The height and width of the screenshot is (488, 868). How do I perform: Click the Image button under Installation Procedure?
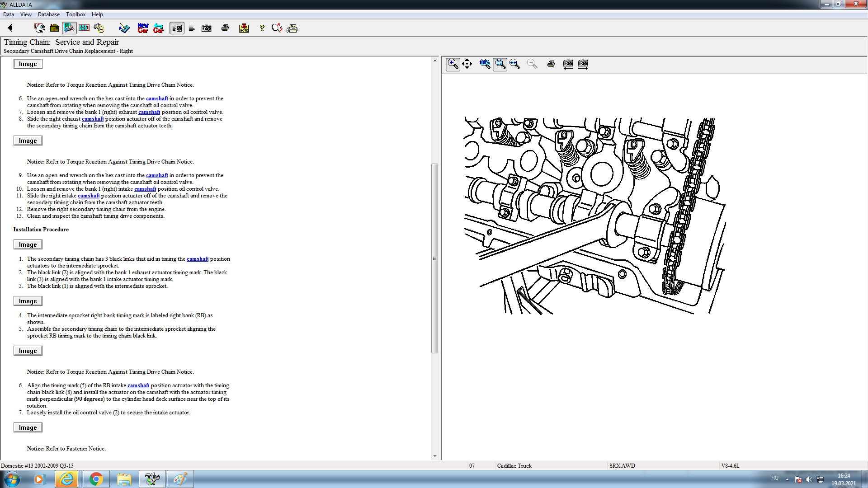point(28,244)
